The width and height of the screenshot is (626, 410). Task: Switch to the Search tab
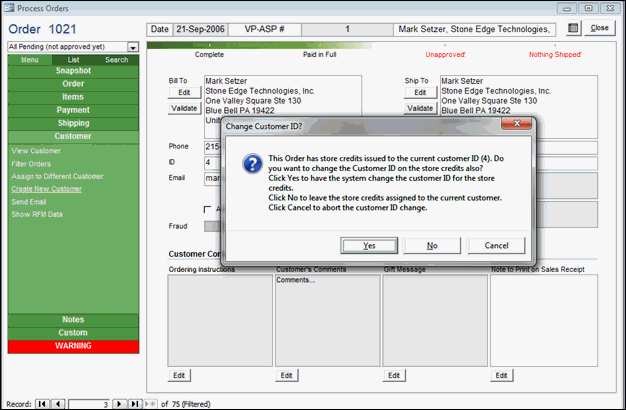[x=116, y=60]
